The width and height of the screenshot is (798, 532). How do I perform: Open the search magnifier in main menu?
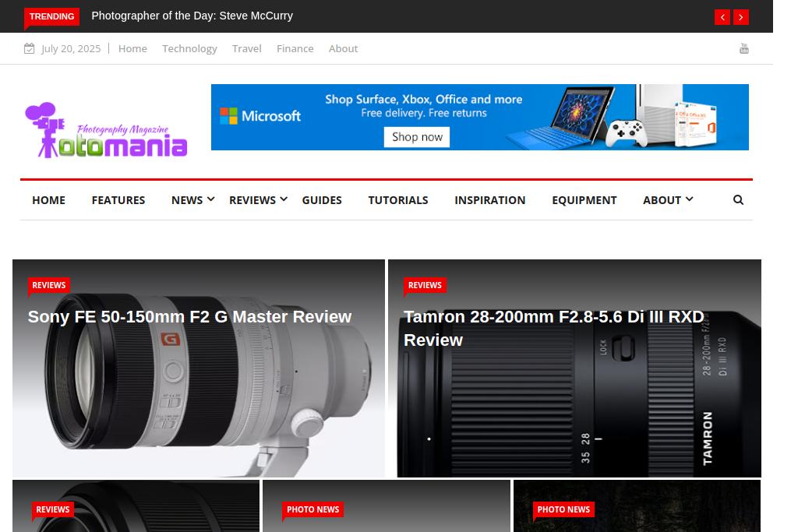coord(738,200)
